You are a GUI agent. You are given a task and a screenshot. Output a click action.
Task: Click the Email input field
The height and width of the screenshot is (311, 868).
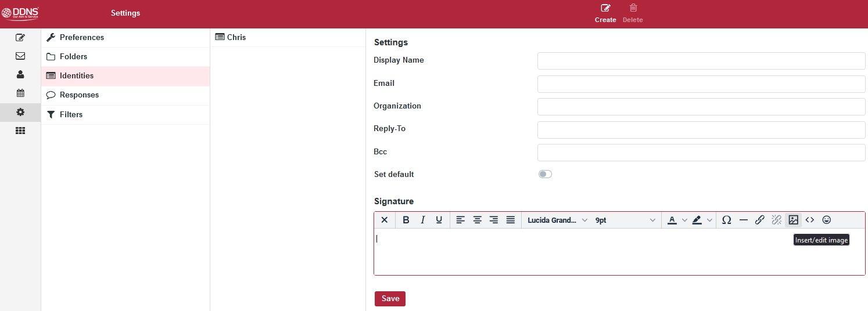coord(701,84)
